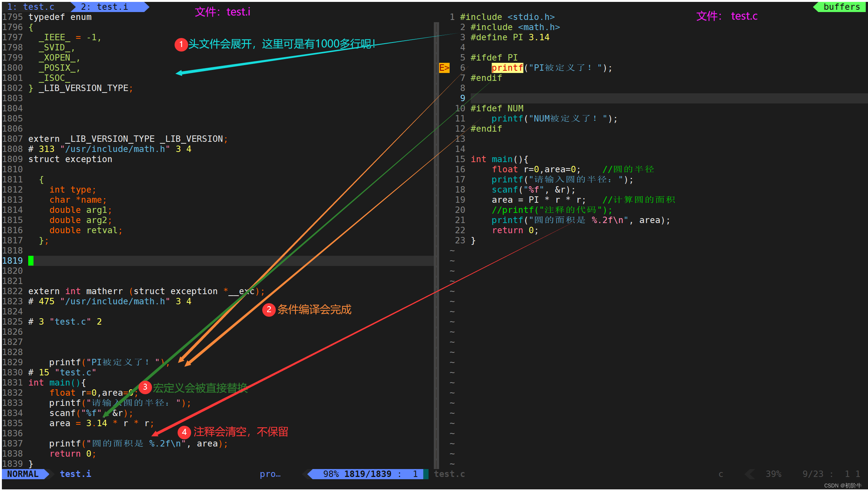
Task: Click '# 475 "/usr/include/math.h" 3 4' line
Action: [x=110, y=301]
